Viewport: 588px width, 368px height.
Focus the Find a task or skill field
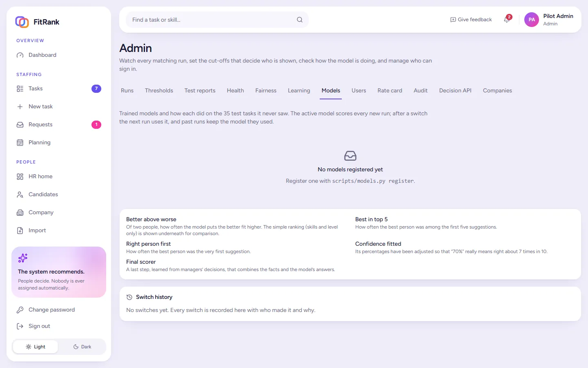click(x=217, y=20)
